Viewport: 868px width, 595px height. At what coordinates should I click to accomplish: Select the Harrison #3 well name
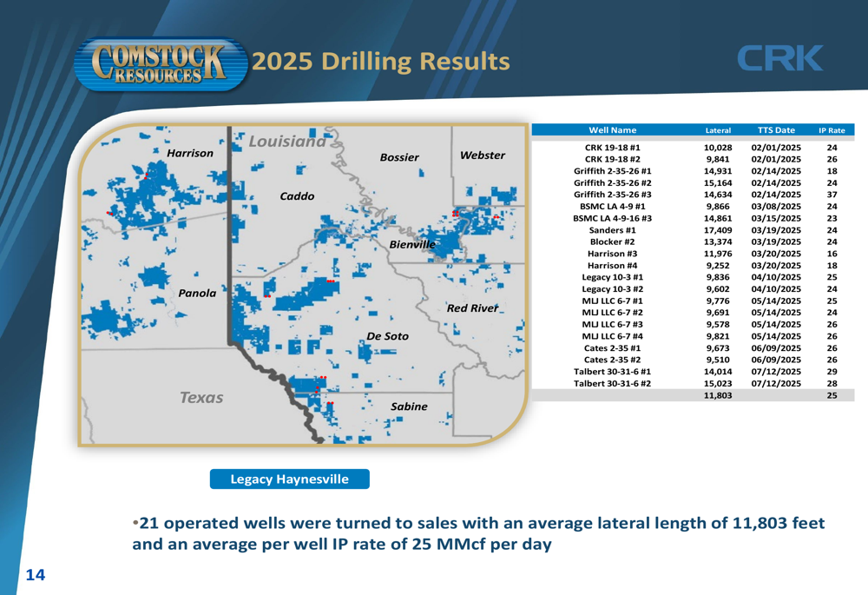[612, 254]
